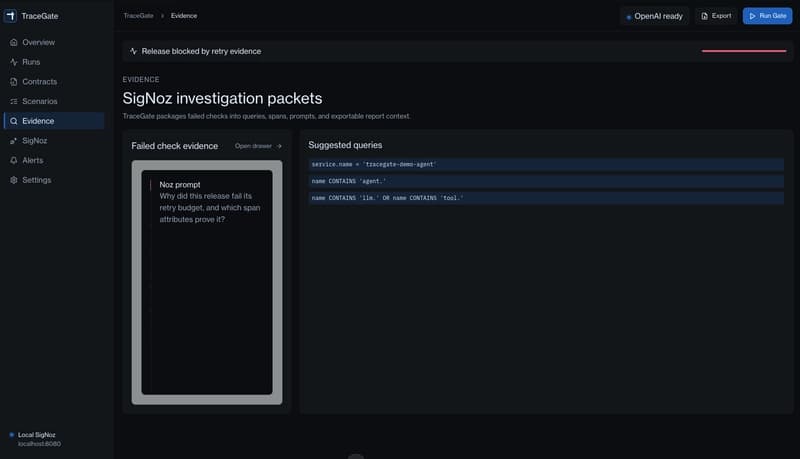Click the Suggested queries heading
800x459 pixels.
tap(345, 145)
